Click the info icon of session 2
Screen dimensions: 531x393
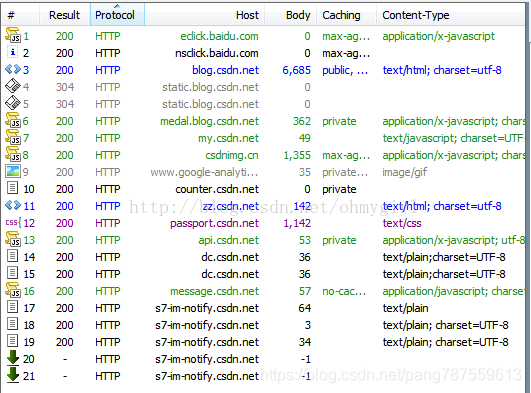pyautogui.click(x=13, y=53)
